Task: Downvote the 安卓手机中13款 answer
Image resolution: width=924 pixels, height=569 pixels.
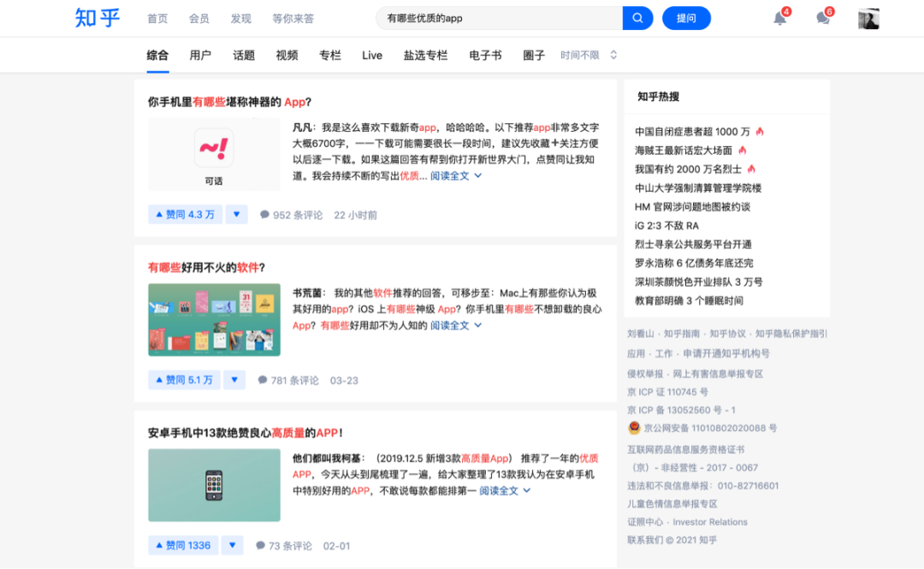Action: (x=232, y=545)
